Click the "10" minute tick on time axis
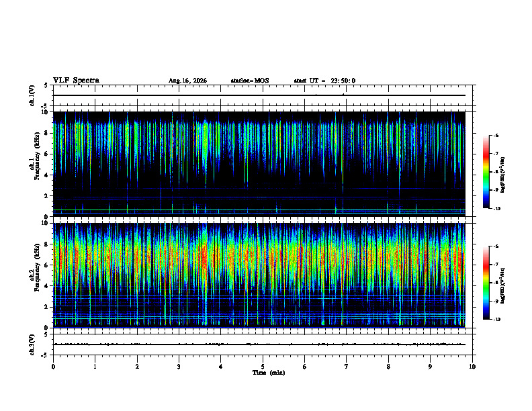 point(472,367)
